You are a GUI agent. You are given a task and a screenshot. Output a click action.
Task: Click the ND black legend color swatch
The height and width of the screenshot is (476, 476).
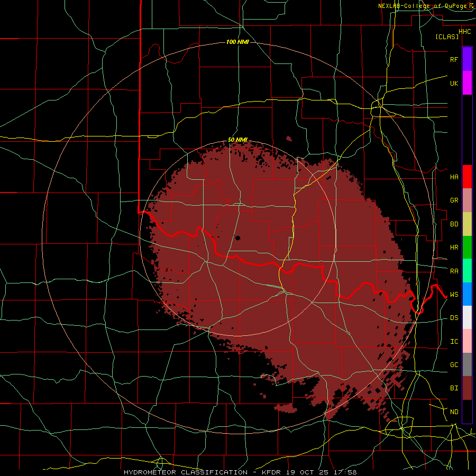(x=467, y=411)
